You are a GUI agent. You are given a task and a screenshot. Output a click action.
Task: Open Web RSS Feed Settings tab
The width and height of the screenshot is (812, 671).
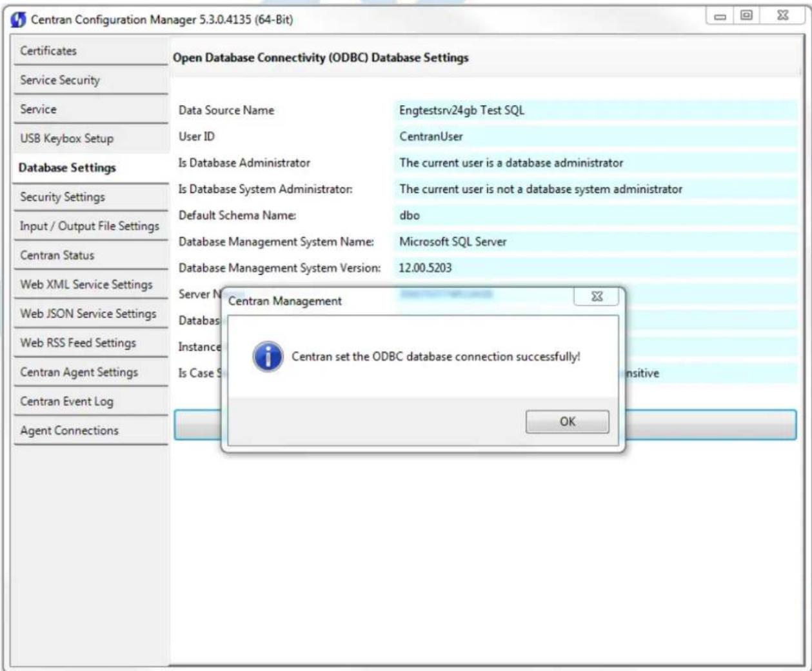(x=90, y=343)
